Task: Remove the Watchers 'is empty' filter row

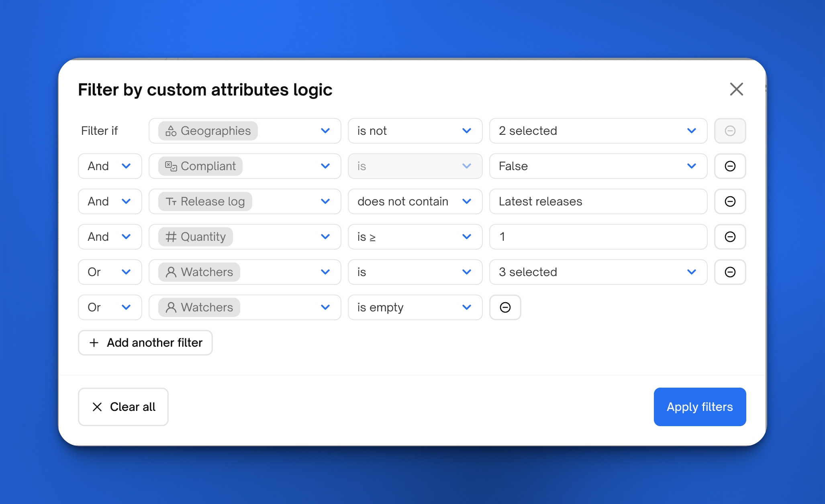Action: click(505, 307)
